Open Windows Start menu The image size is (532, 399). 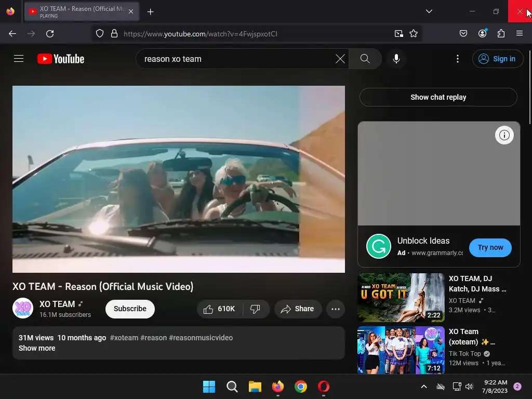point(209,387)
